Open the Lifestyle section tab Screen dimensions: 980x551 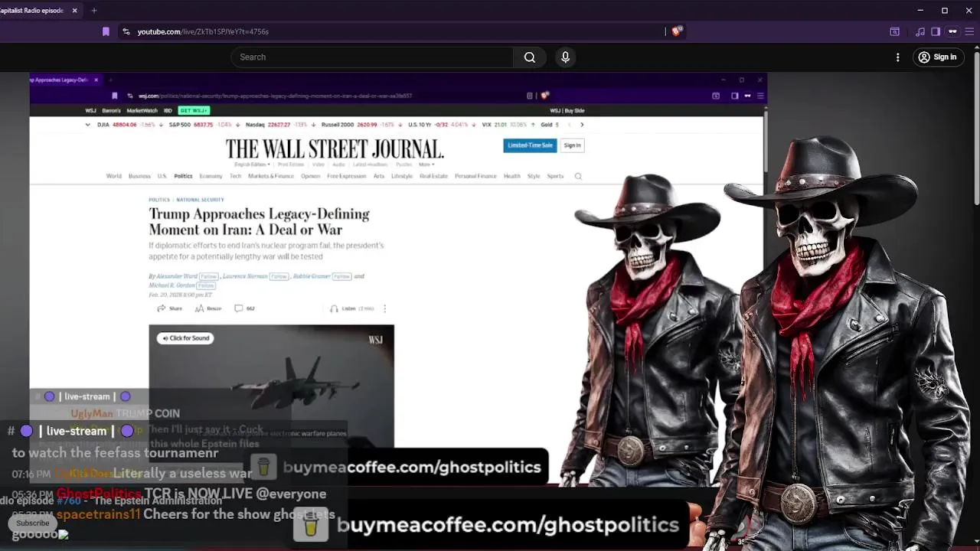(402, 176)
